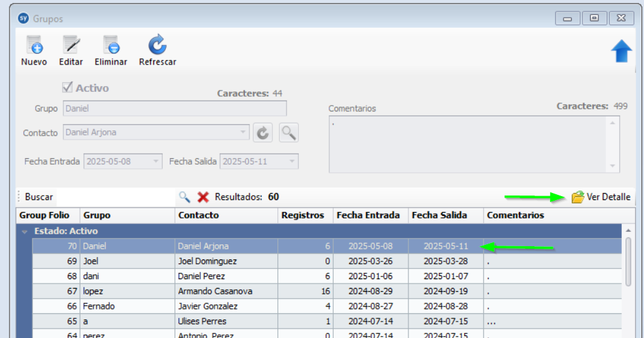Click the magnifier button beside Contacto

point(289,133)
